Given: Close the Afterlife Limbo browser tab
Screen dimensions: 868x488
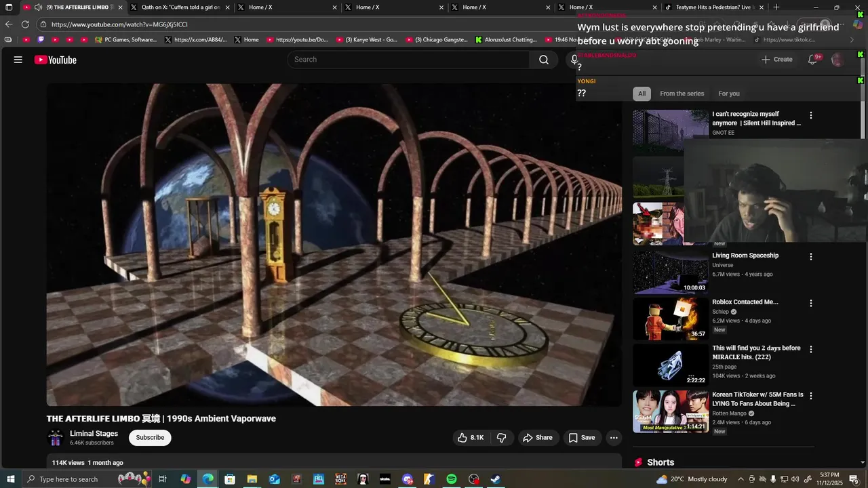Looking at the screenshot, I should click(121, 7).
